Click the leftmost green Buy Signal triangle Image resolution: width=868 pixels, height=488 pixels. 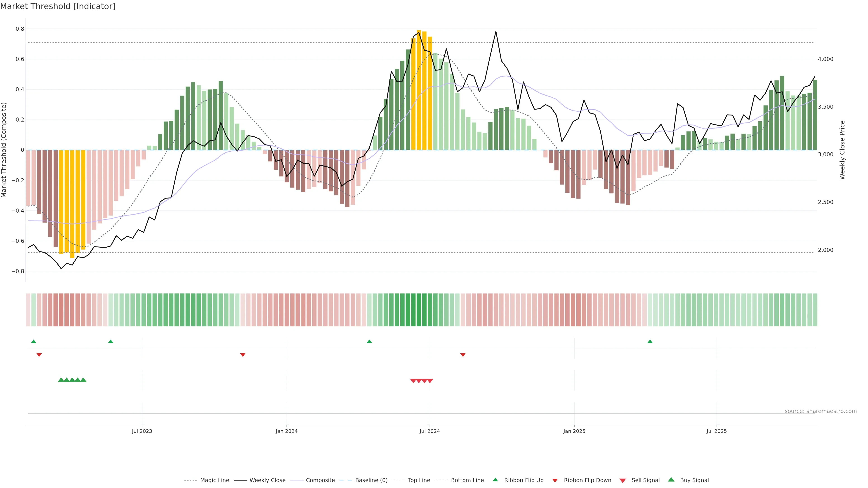(61, 380)
